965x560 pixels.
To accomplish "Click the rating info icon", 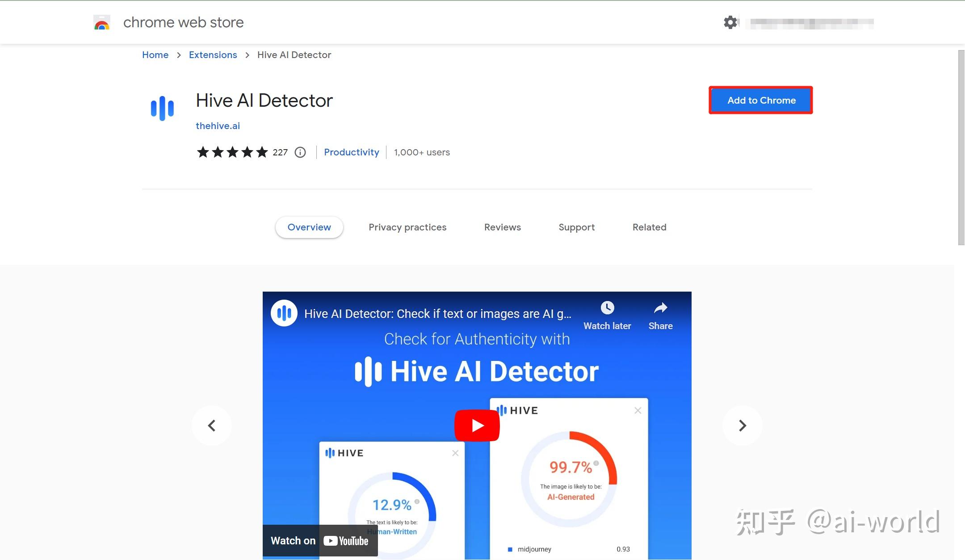I will click(x=300, y=152).
